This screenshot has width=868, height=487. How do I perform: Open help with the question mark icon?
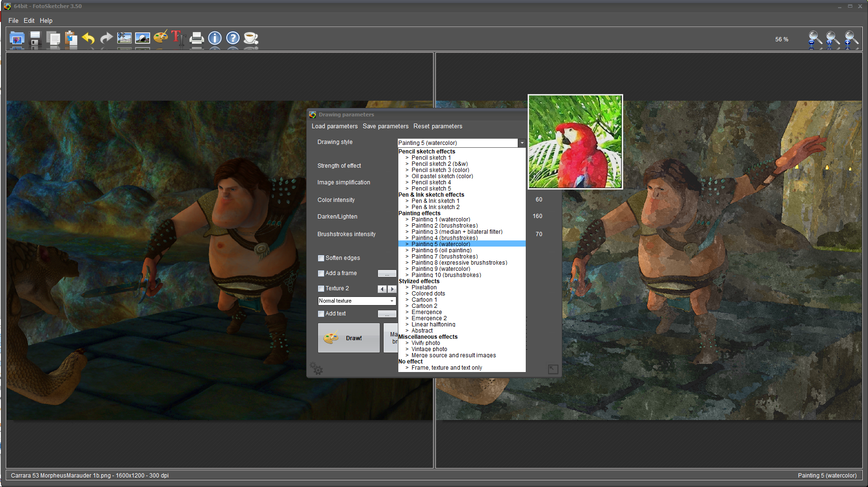tap(233, 38)
